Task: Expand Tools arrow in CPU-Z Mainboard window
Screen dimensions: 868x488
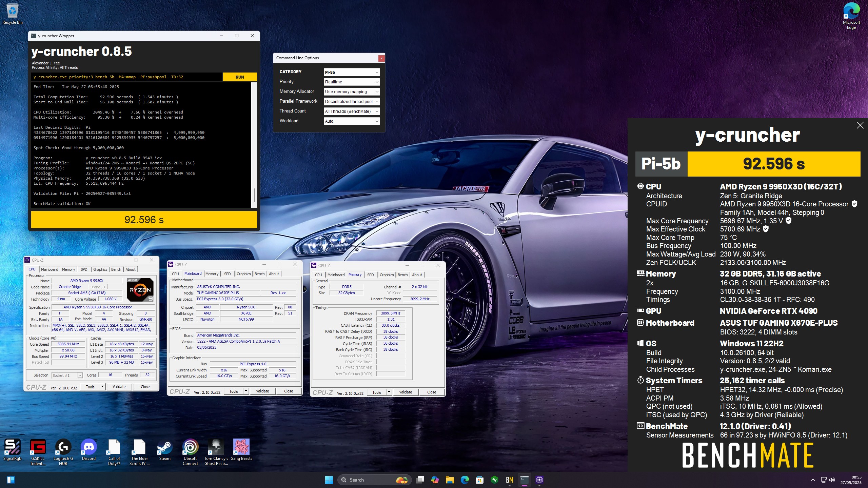Action: pos(246,391)
